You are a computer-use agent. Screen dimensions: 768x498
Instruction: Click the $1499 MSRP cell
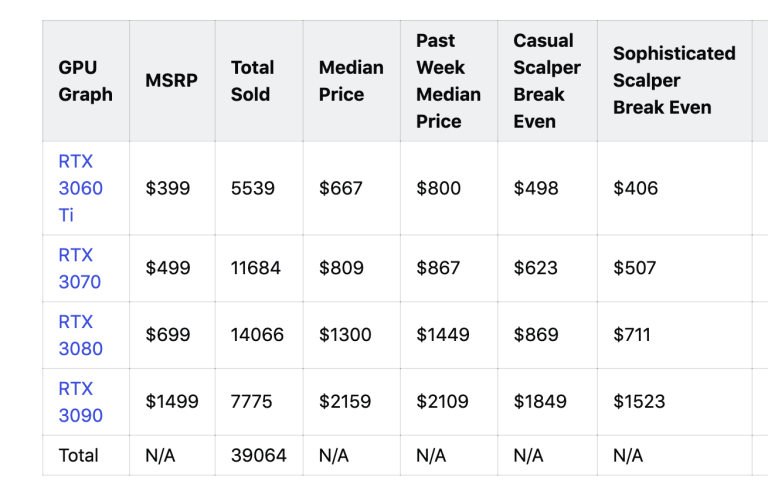[172, 402]
